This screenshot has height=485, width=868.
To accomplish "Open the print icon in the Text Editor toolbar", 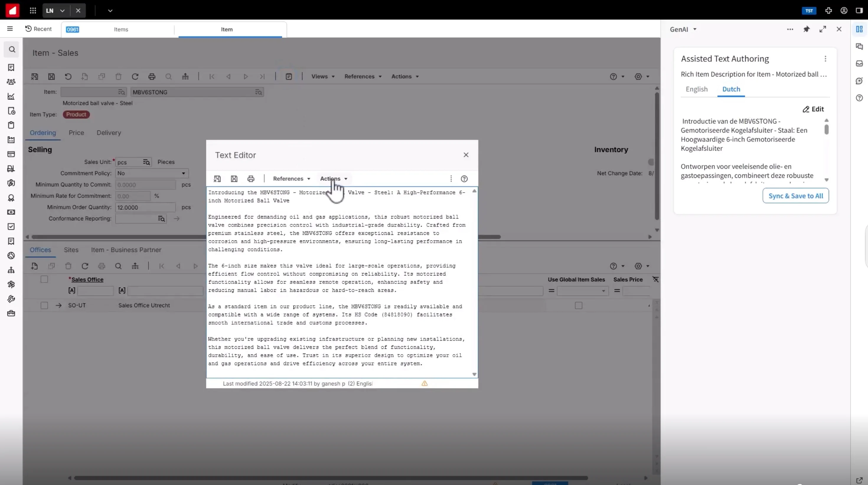I will (x=251, y=179).
